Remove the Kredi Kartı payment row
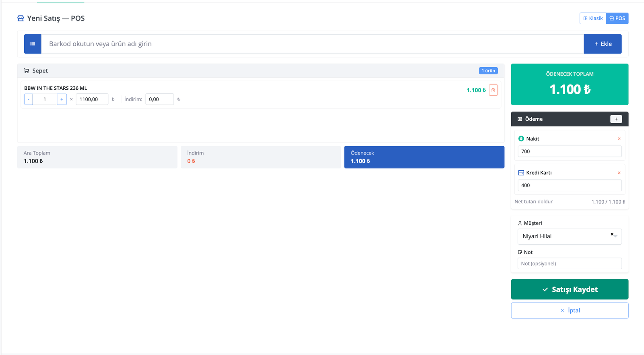This screenshot has width=644, height=355. [619, 173]
